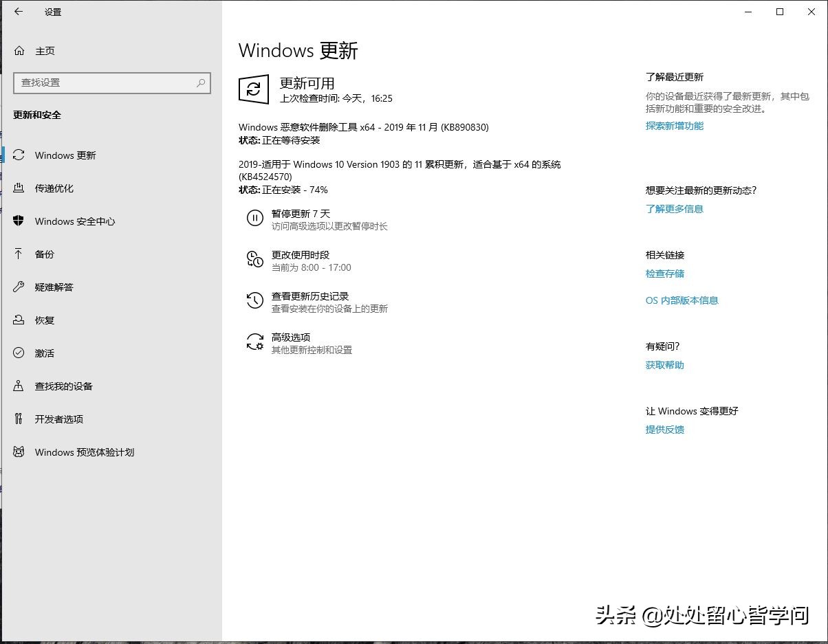This screenshot has width=828, height=644.
Task: Click the gear icon next to 高级选项
Action: tap(255, 342)
